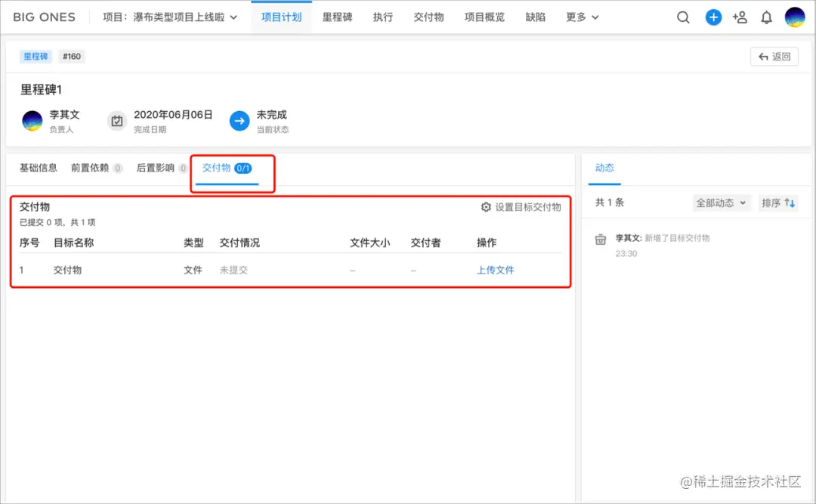This screenshot has height=504, width=816.
Task: Click the 文件 type cell
Action: (193, 270)
